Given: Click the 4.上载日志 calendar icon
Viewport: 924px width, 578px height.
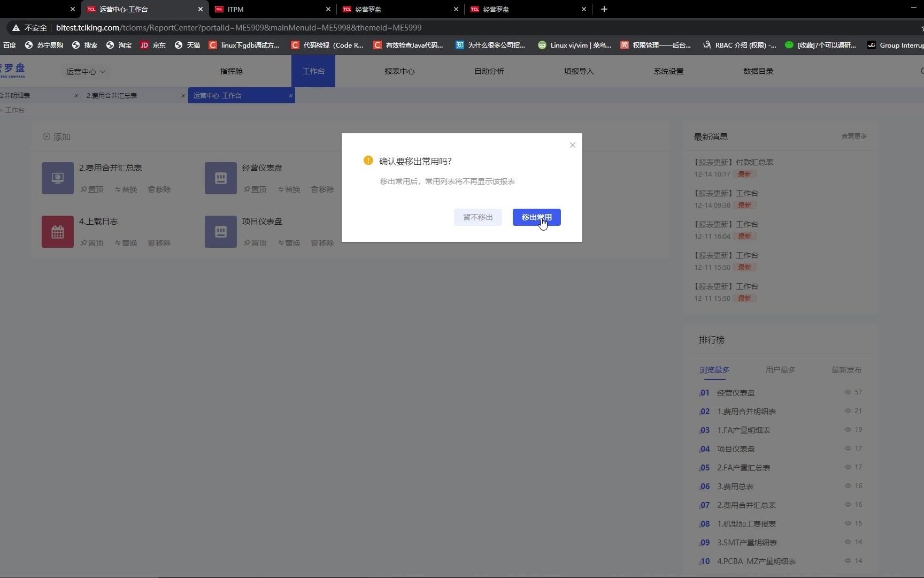Looking at the screenshot, I should click(x=58, y=232).
